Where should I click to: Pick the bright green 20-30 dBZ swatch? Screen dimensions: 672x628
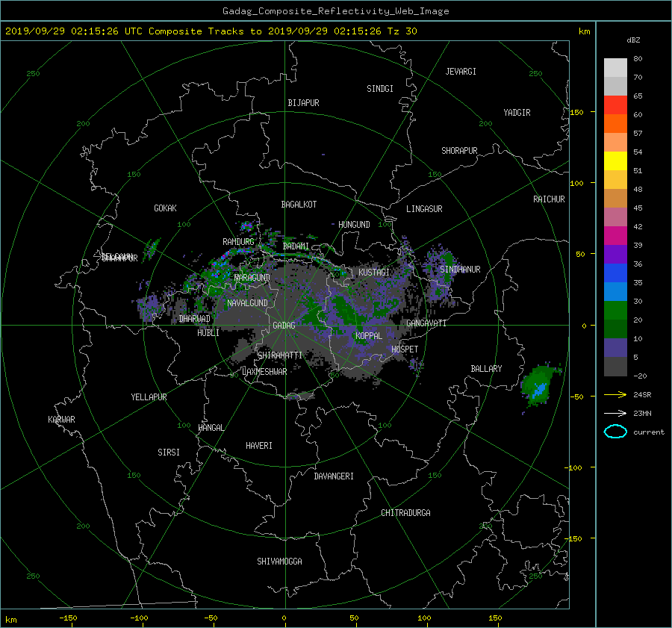[615, 311]
